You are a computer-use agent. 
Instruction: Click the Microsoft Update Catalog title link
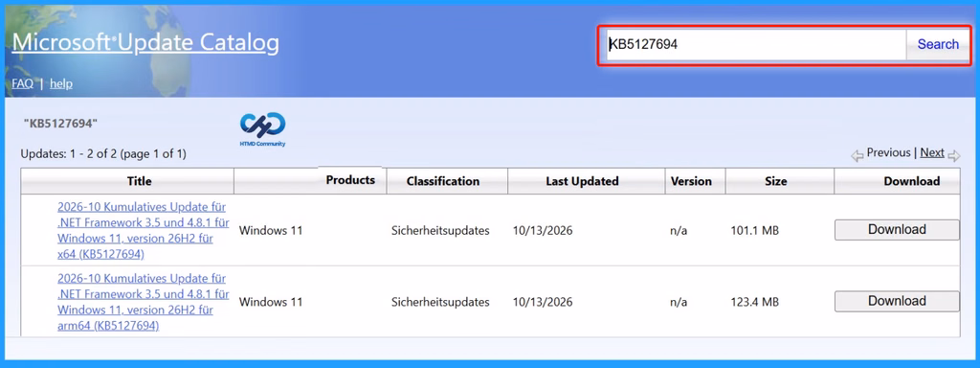pos(145,42)
